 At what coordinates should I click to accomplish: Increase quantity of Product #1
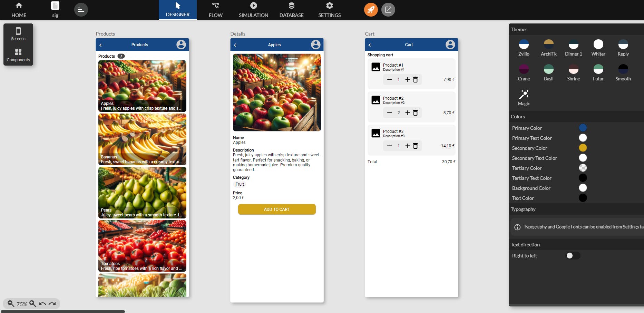[408, 80]
